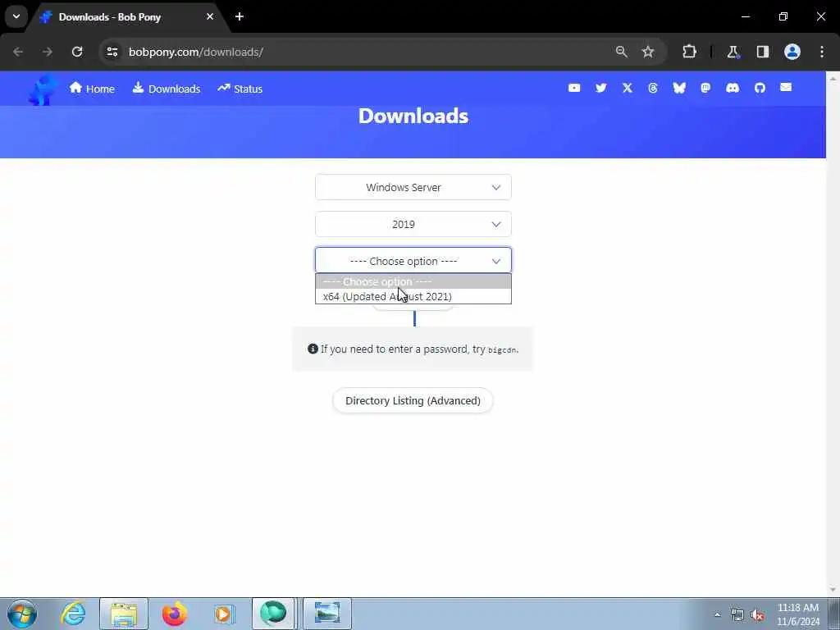
Task: Open Windows Media Player from taskbar
Action: coord(225,614)
